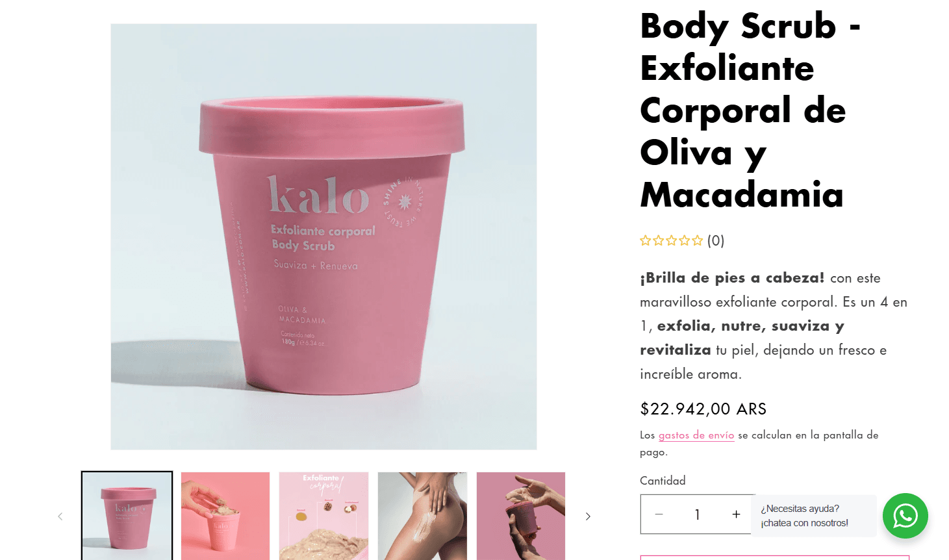Open the gastos de envío link
Screen dimensions: 949x560
click(696, 435)
